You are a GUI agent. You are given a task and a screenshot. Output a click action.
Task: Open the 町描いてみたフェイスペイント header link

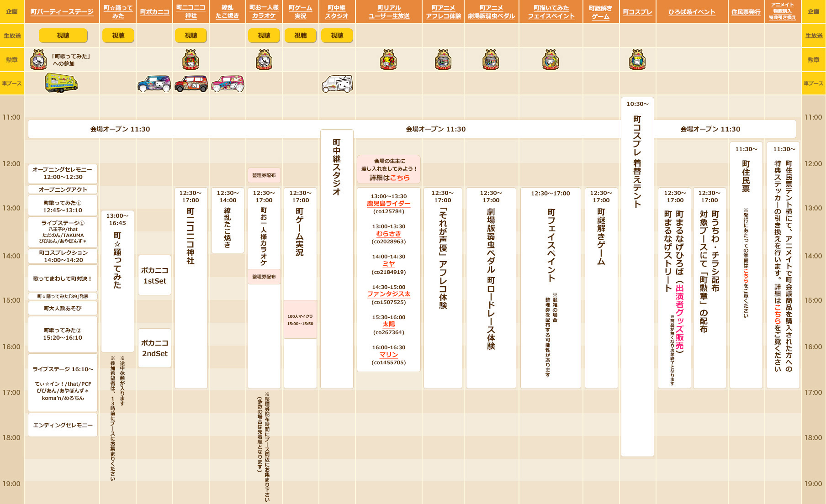point(551,12)
